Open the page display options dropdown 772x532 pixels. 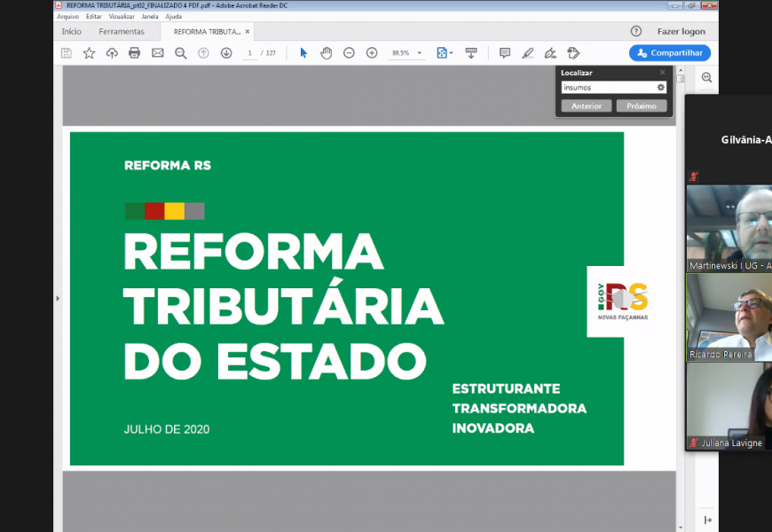[x=444, y=52]
